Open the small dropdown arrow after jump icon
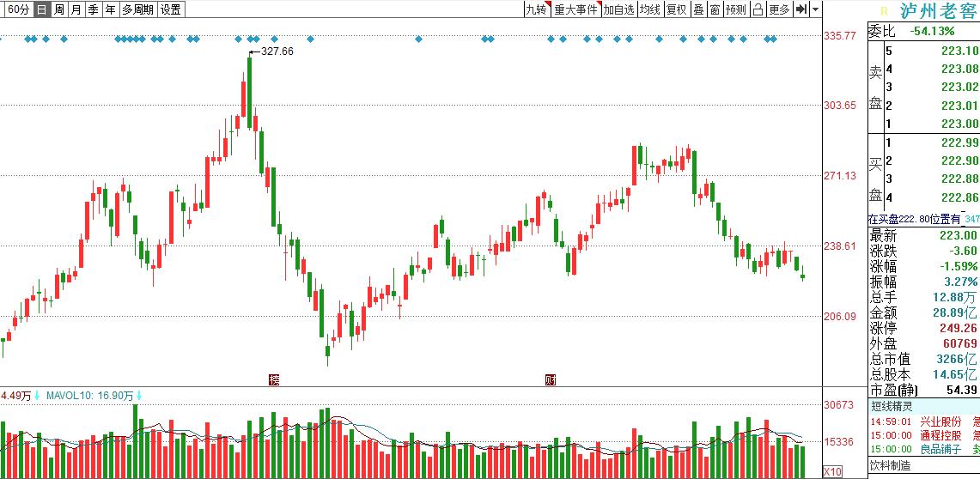This screenshot has width=980, height=479. [x=815, y=9]
